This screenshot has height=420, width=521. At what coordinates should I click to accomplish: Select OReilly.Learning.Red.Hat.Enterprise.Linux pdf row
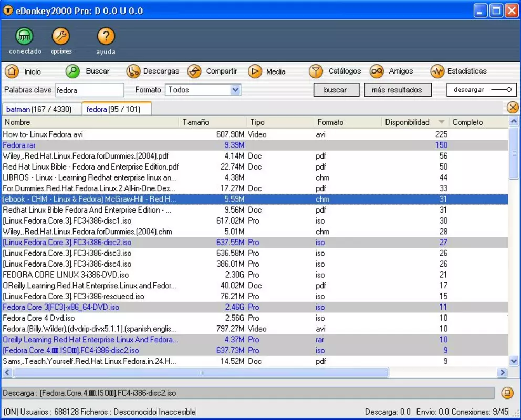pyautogui.click(x=255, y=285)
